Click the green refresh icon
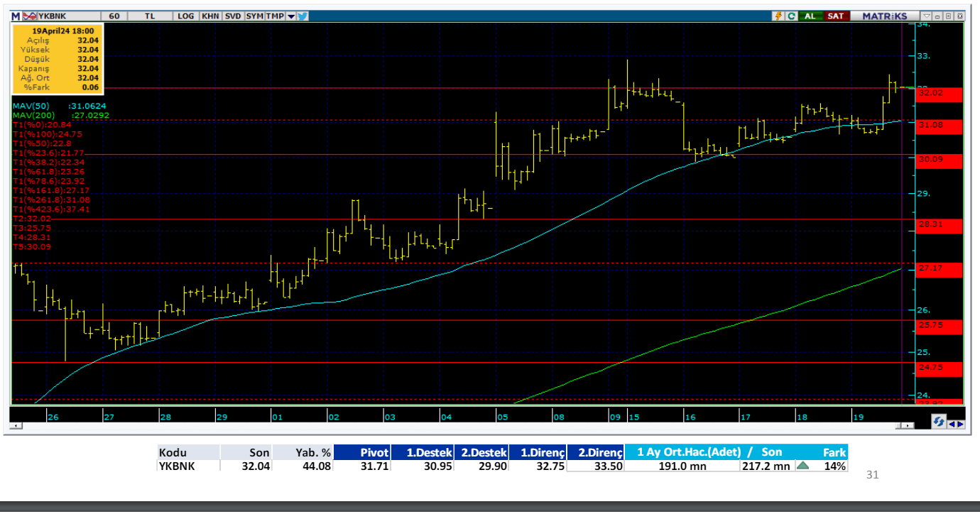 (791, 16)
